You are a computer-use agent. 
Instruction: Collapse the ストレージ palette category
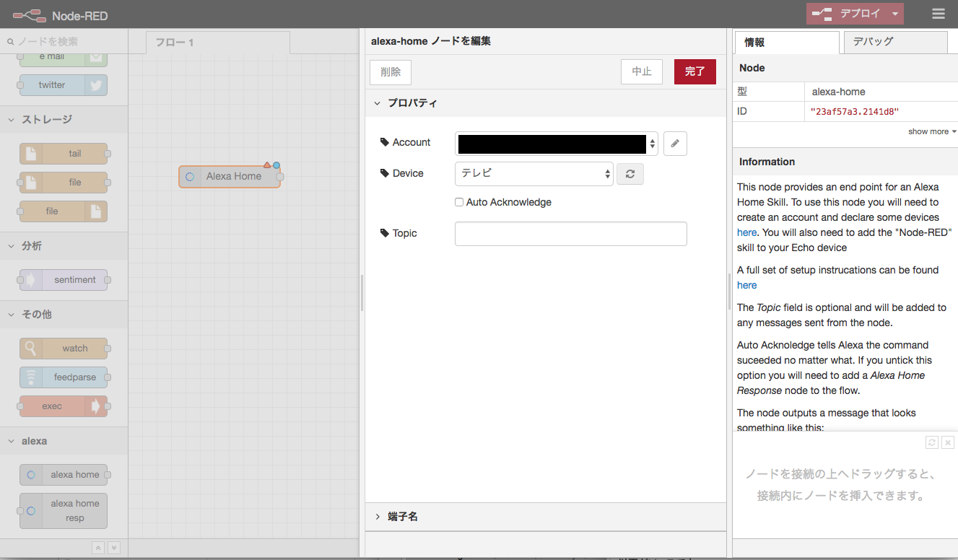[x=64, y=120]
